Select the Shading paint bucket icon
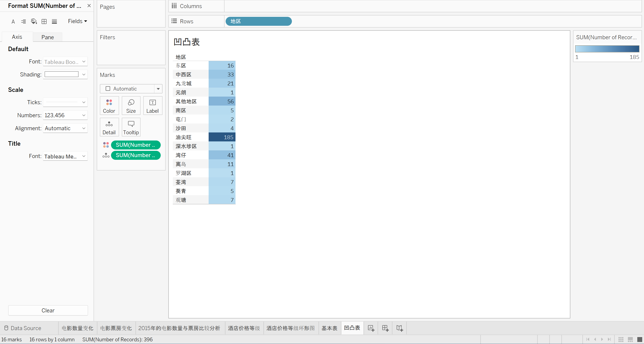This screenshot has height=344, width=644. click(x=34, y=22)
